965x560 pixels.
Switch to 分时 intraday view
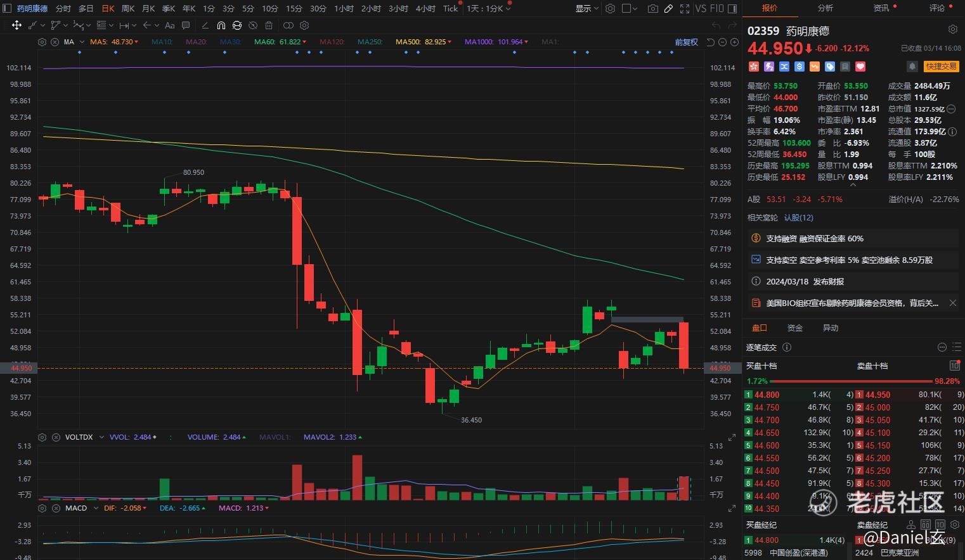click(63, 8)
